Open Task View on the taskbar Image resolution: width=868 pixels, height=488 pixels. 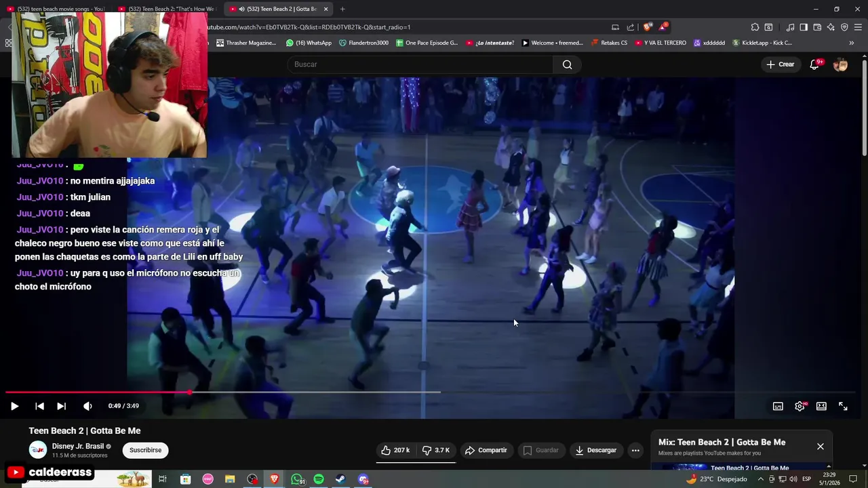[163, 479]
